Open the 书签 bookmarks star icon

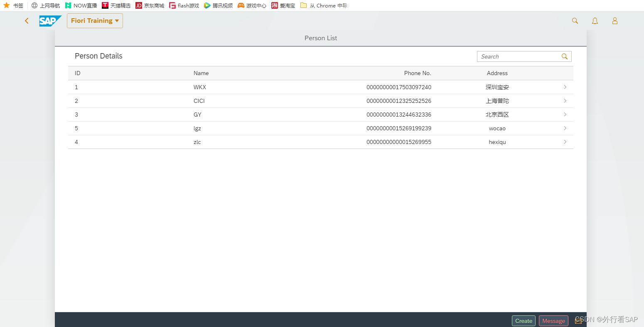tap(7, 5)
